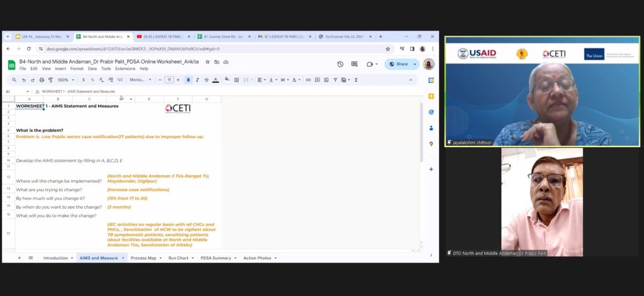Toggle strikethrough formatting
Screen dimensions: 644x296
click(x=206, y=80)
